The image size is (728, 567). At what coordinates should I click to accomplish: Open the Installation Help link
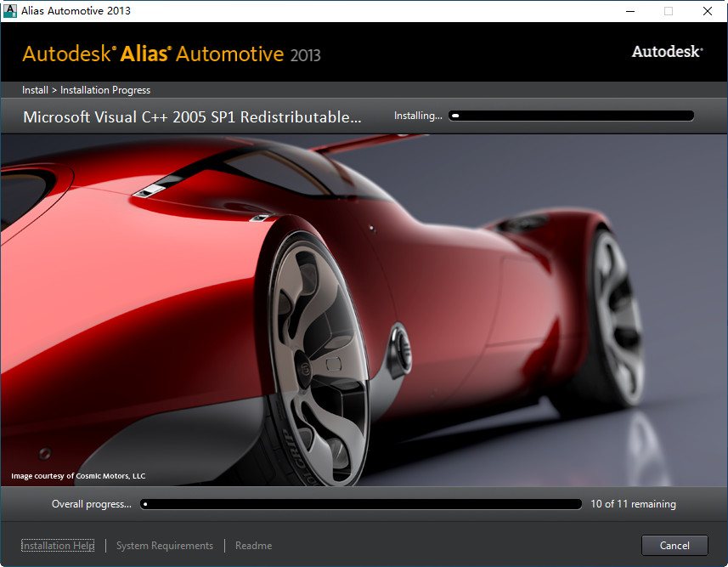tap(58, 546)
